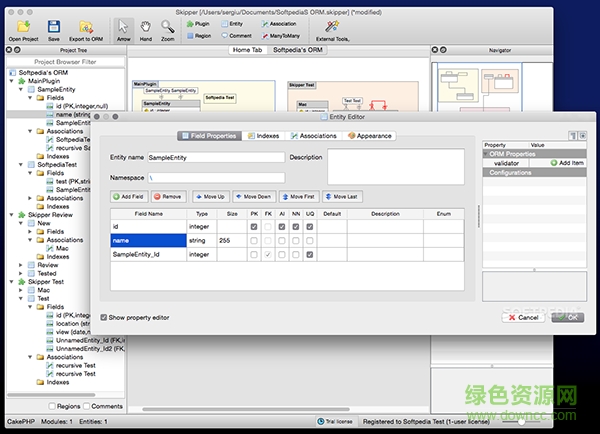The image size is (600, 434).
Task: Click Add Item next to validator
Action: 565,162
